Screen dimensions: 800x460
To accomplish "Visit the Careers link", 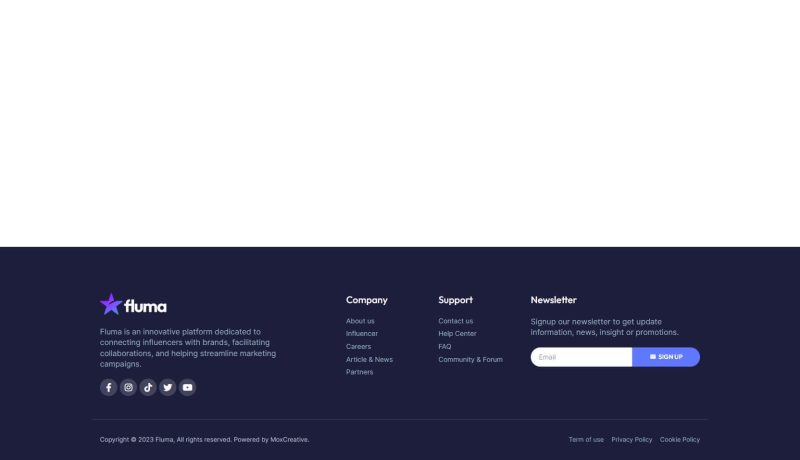I will (358, 346).
